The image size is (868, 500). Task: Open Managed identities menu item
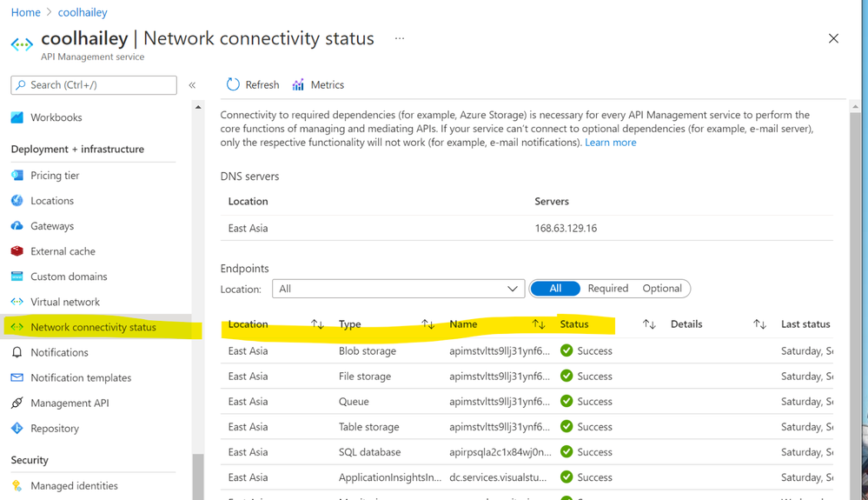(x=74, y=485)
